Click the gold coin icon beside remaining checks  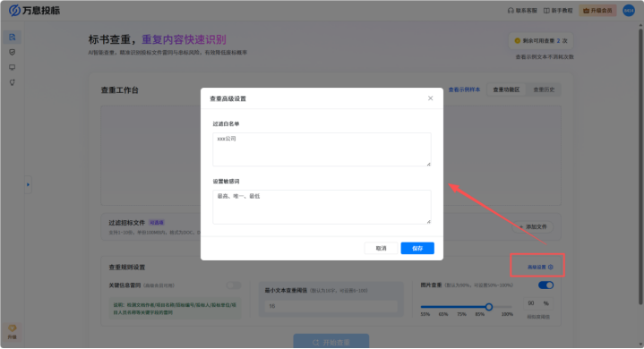(517, 40)
